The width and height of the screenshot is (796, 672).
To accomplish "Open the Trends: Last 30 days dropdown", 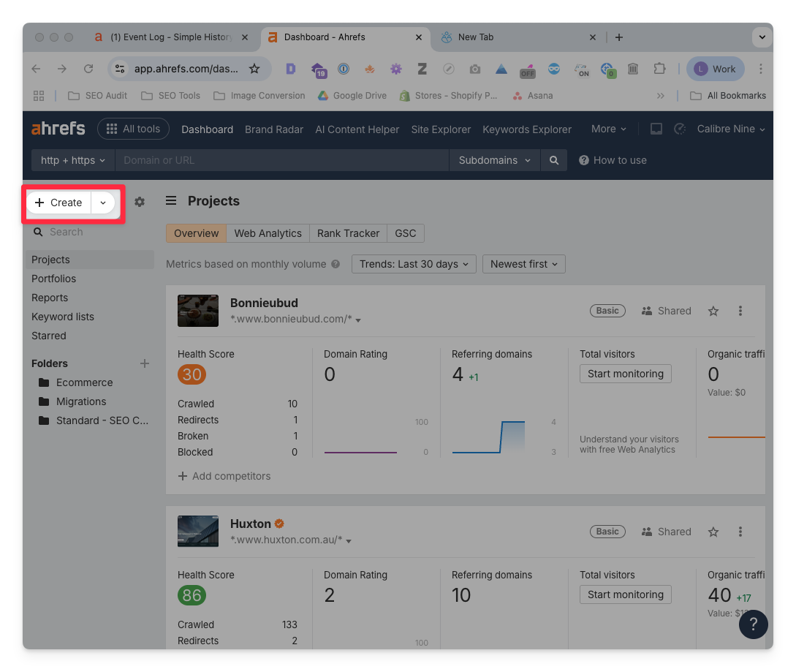I will click(414, 264).
